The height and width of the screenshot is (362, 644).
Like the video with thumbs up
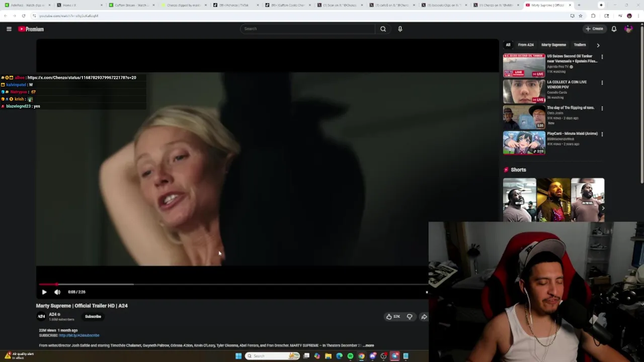point(393,316)
